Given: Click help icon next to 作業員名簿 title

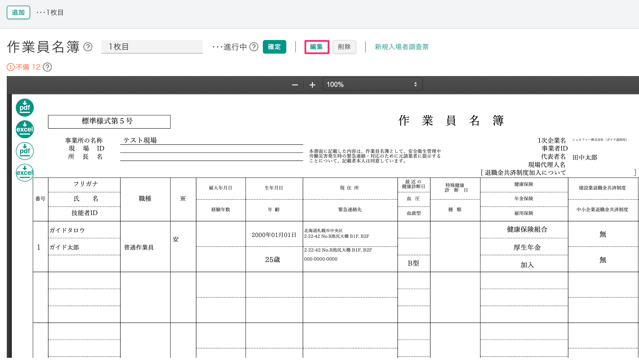Looking at the screenshot, I should click(88, 47).
